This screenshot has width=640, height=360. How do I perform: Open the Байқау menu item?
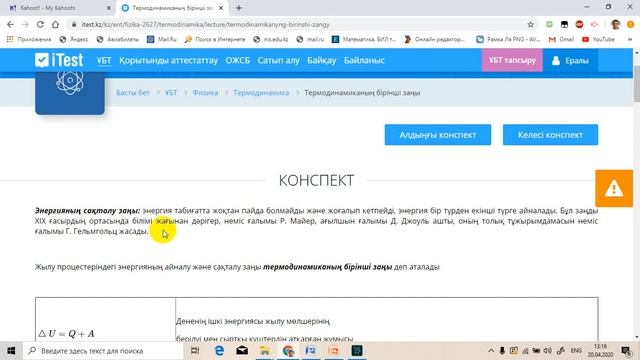322,60
